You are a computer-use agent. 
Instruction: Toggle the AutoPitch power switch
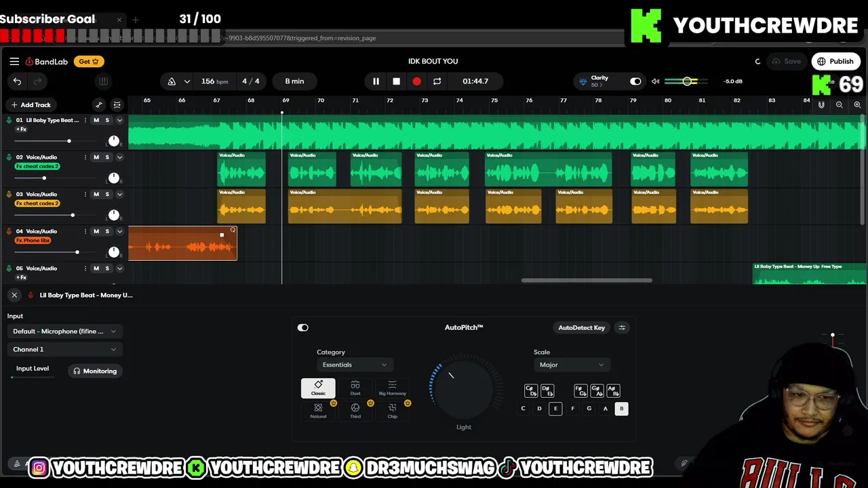[x=303, y=327]
